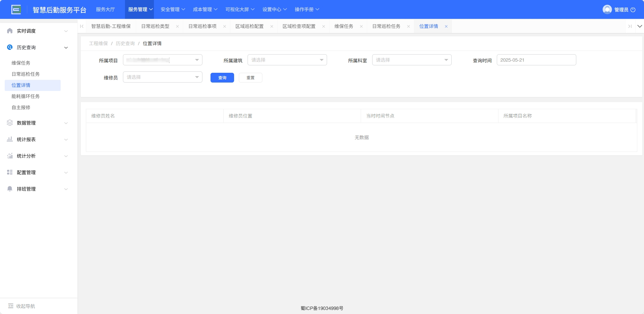The image size is (644, 314).
Task: Click the 实时调度 home icon
Action: tap(10, 31)
